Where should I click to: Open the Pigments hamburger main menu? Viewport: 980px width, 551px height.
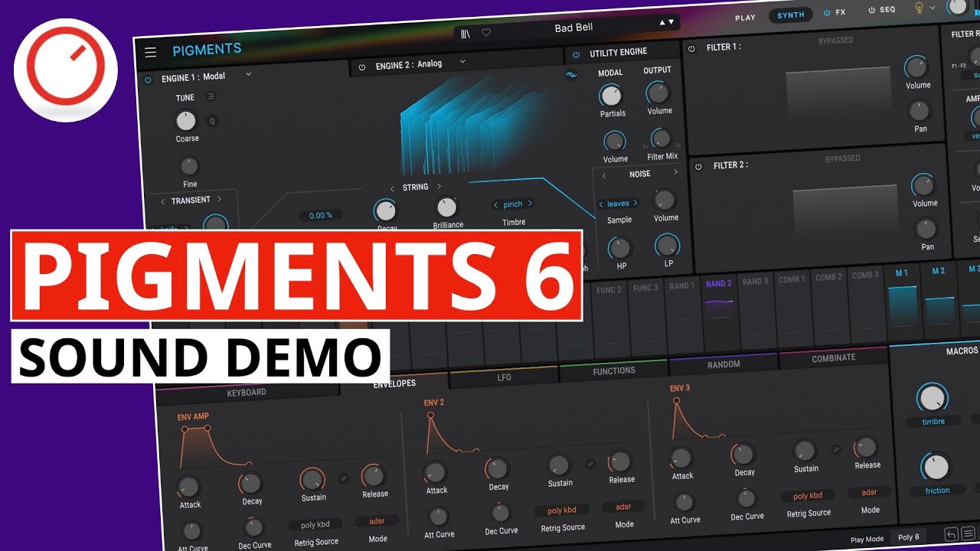tap(150, 52)
